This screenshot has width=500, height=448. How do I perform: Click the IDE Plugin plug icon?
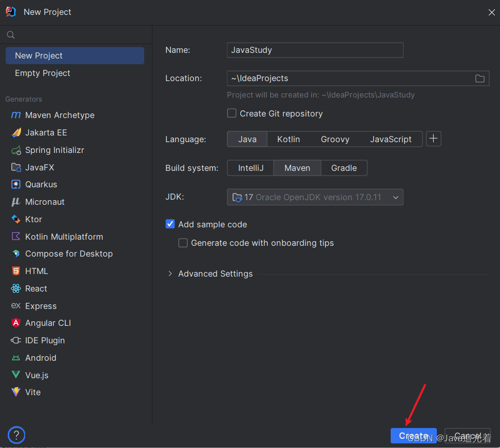(x=16, y=340)
